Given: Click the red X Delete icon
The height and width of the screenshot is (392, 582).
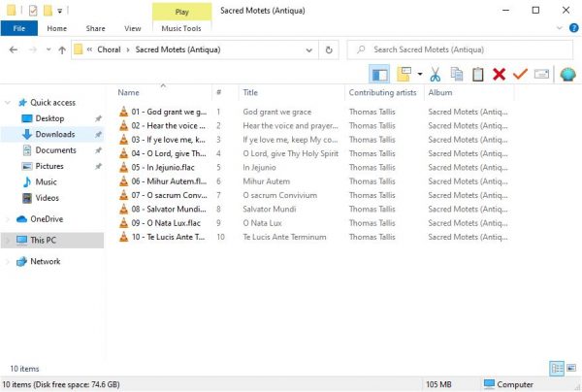Looking at the screenshot, I should click(x=499, y=75).
